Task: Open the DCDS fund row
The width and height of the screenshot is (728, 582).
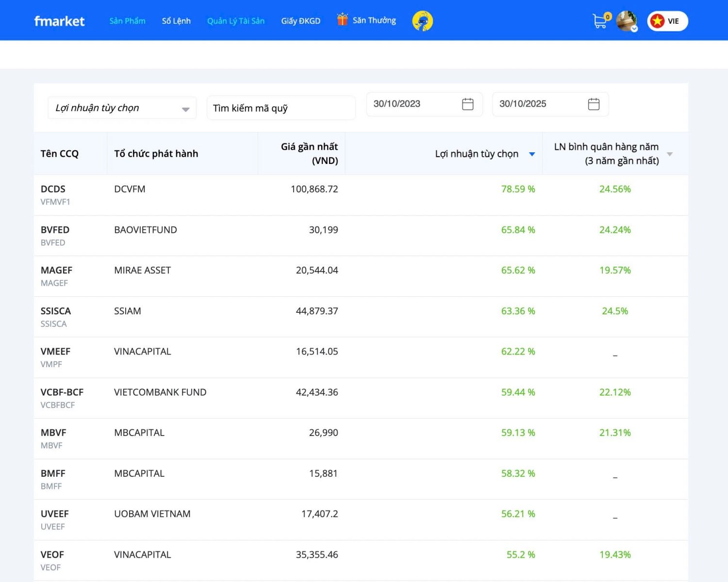Action: click(53, 189)
